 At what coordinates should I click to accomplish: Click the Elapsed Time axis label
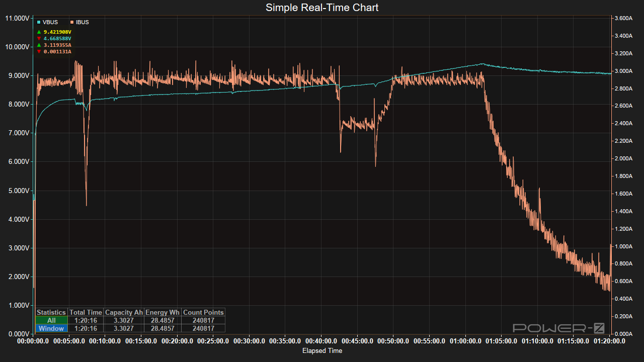[322, 351]
